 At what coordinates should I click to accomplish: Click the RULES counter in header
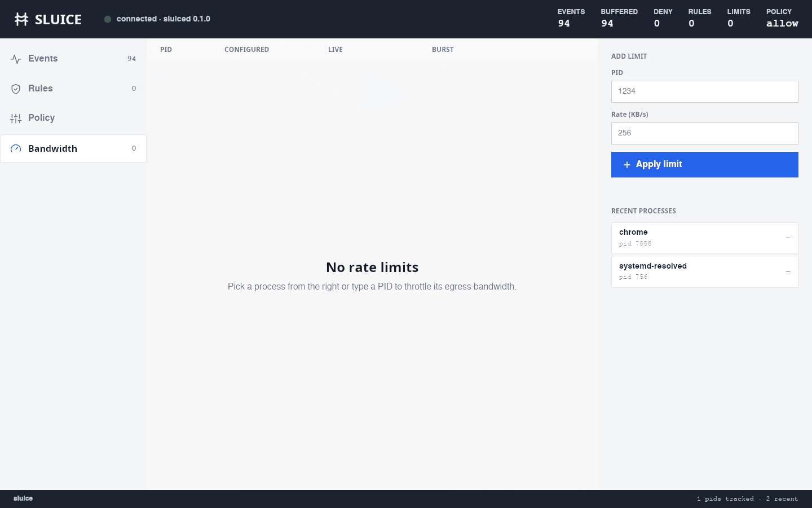tap(700, 18)
